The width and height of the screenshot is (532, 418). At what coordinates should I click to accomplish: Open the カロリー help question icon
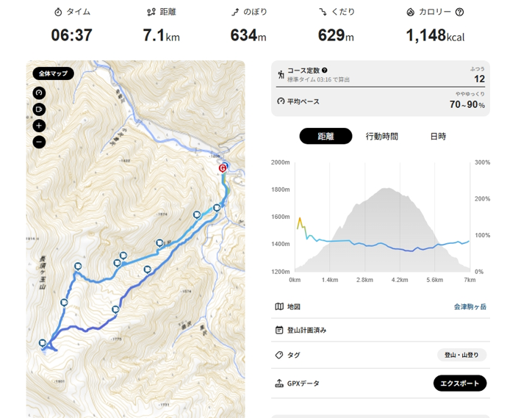point(459,12)
